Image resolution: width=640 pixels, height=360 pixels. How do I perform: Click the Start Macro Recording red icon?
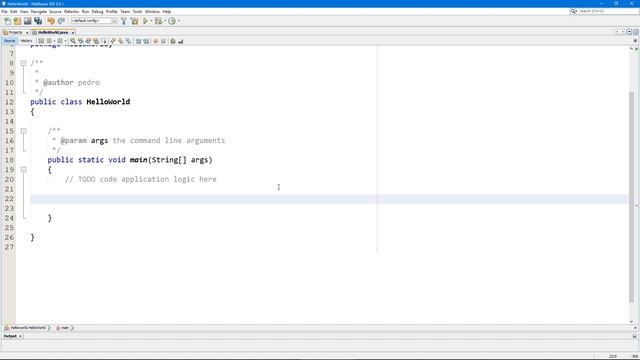[x=156, y=41]
